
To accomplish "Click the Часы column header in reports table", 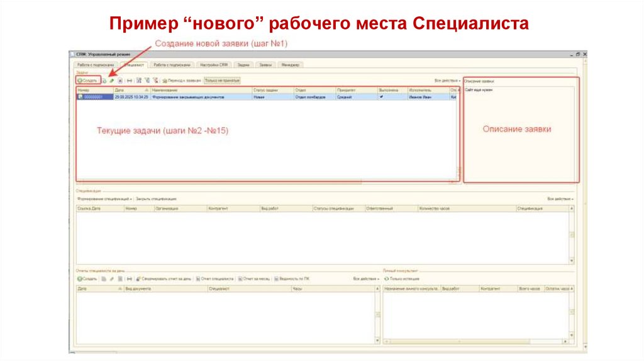I will [x=333, y=289].
